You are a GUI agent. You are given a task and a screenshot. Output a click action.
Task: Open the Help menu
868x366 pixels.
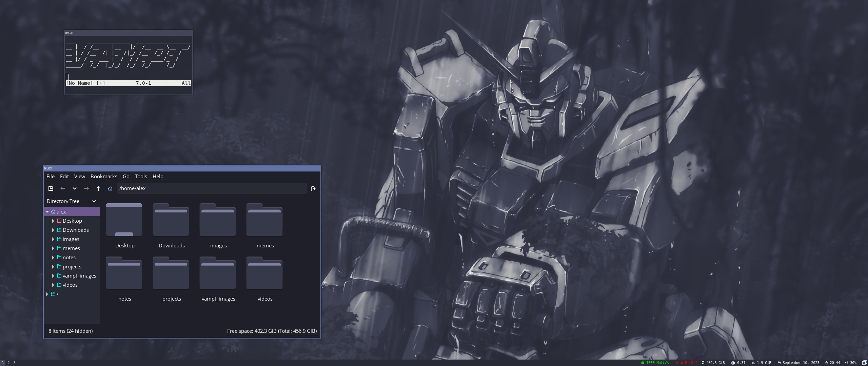(x=158, y=177)
